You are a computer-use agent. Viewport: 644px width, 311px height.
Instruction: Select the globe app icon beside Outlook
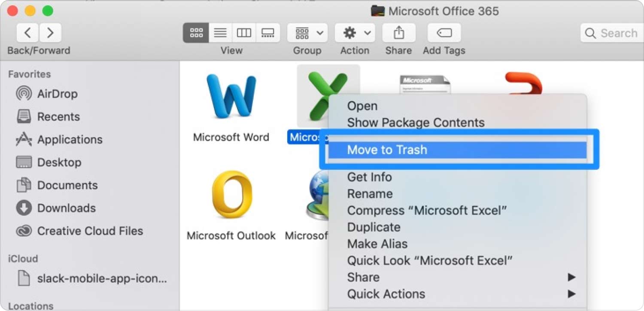pyautogui.click(x=317, y=195)
